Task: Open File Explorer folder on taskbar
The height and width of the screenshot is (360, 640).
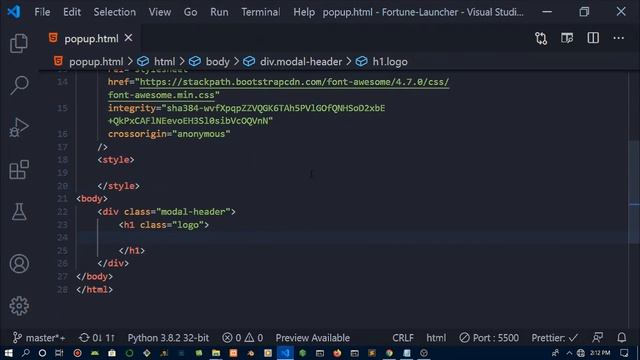Action: point(216,353)
